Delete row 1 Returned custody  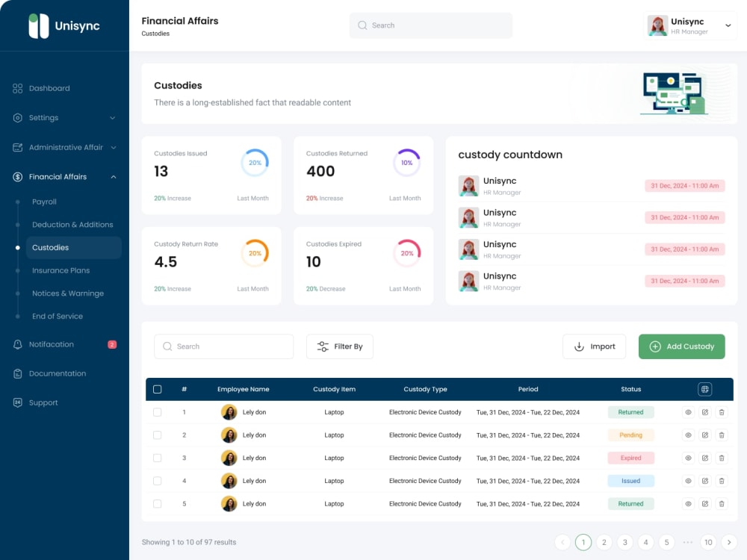[x=722, y=412]
